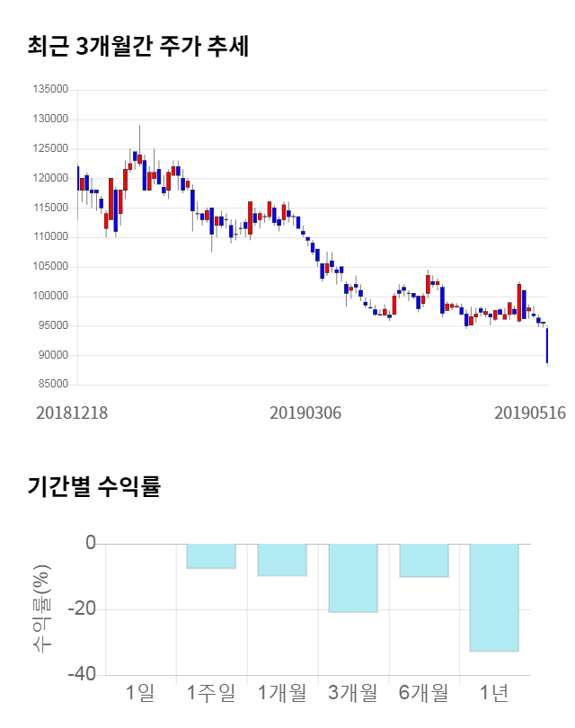This screenshot has height=728, width=575.
Task: Select the 1개월 return bar
Action: [282, 560]
